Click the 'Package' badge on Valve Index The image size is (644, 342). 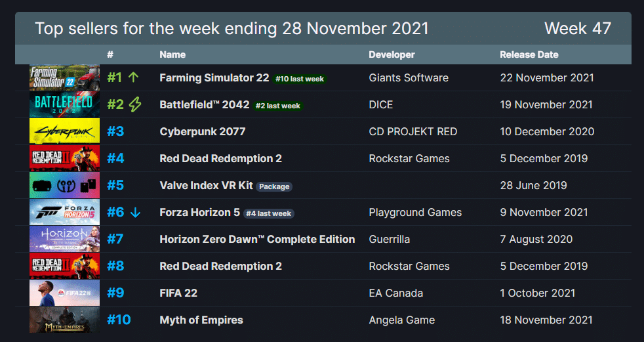274,186
